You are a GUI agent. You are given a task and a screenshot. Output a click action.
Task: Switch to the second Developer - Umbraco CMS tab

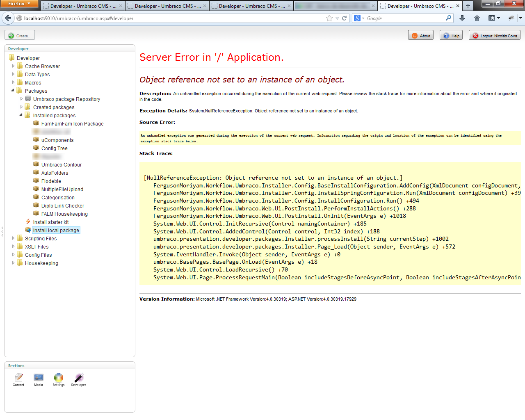[x=167, y=6]
